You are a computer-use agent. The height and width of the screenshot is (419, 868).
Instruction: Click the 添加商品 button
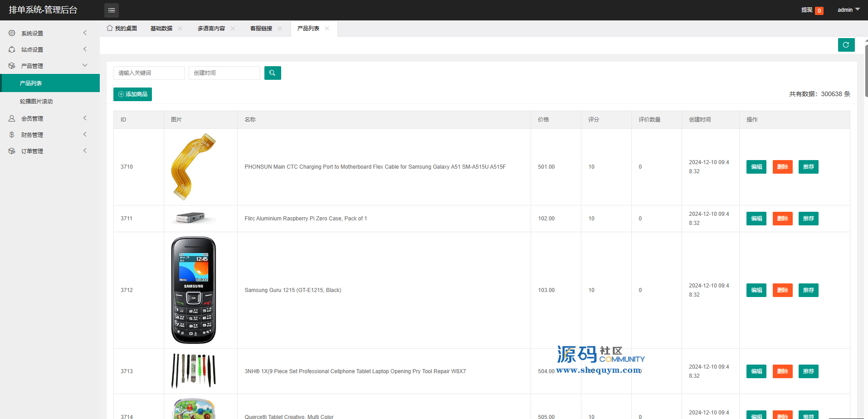click(132, 94)
